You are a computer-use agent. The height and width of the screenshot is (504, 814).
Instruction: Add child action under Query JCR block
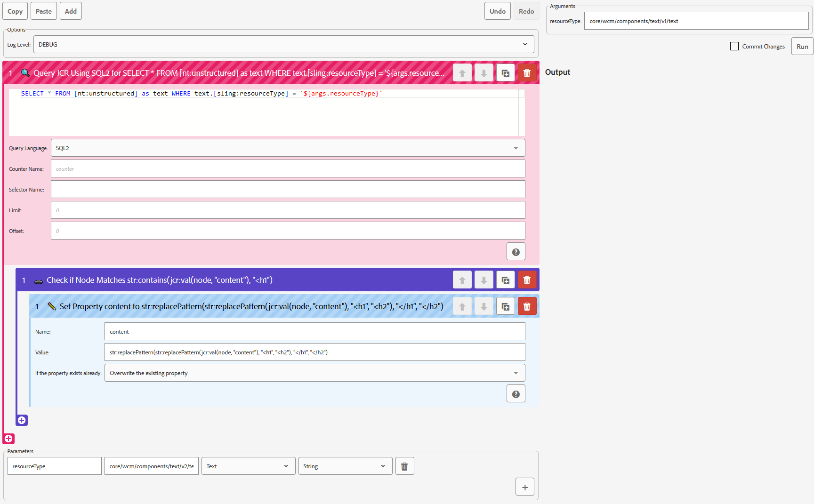tap(8, 439)
